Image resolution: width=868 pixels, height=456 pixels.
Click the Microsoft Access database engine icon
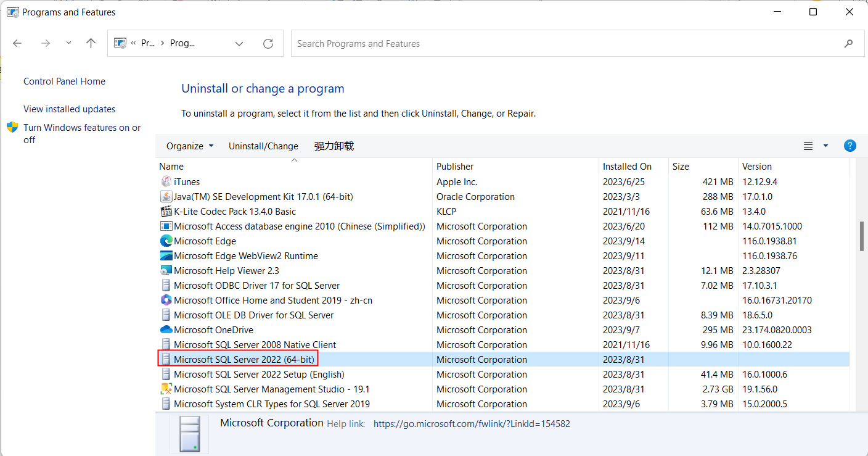click(x=166, y=226)
